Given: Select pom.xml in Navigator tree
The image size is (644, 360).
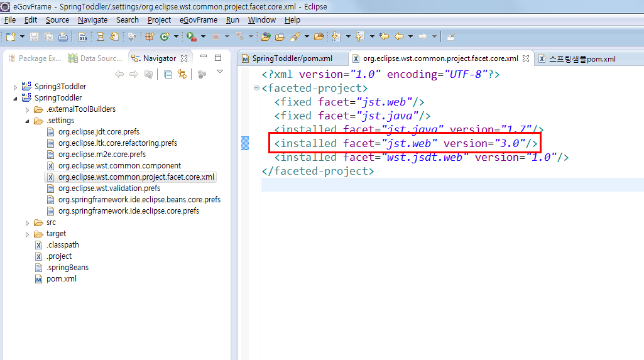Looking at the screenshot, I should pos(61,279).
